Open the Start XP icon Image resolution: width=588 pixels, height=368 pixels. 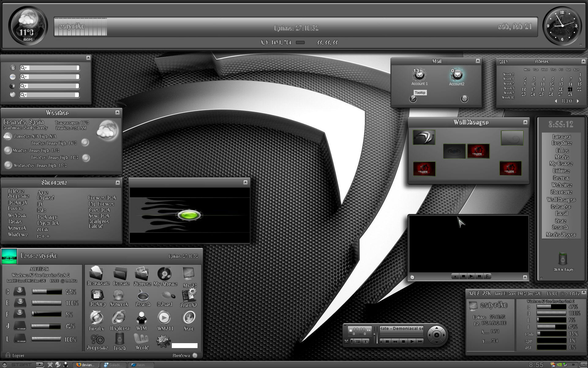point(189,295)
